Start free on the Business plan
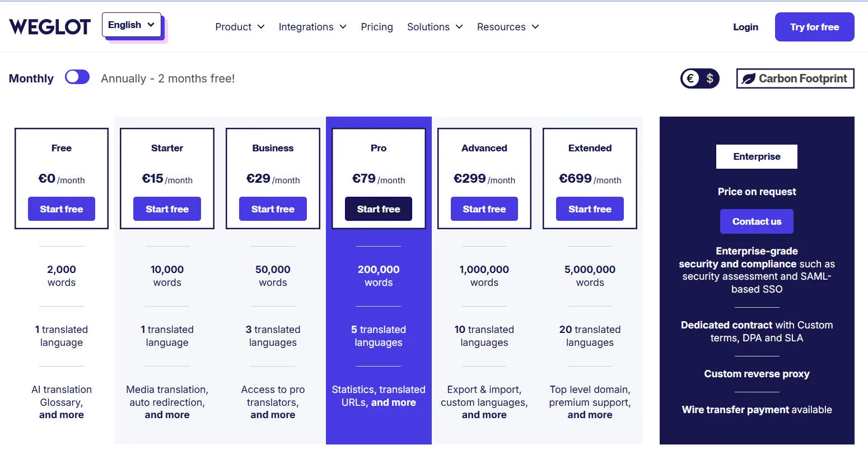Screen dimensions: 868x454 tap(273, 209)
